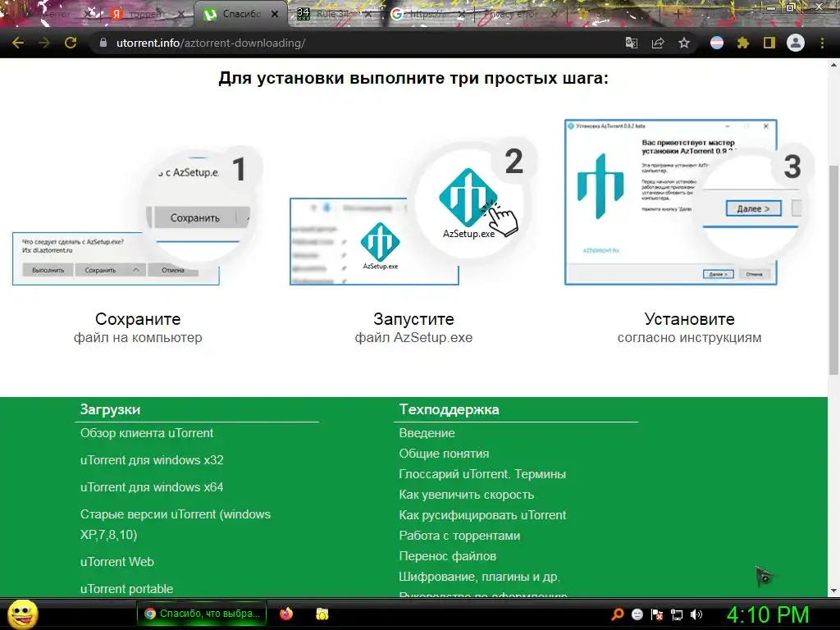Click the orange magnifier tray icon
The height and width of the screenshot is (630, 840).
point(618,614)
